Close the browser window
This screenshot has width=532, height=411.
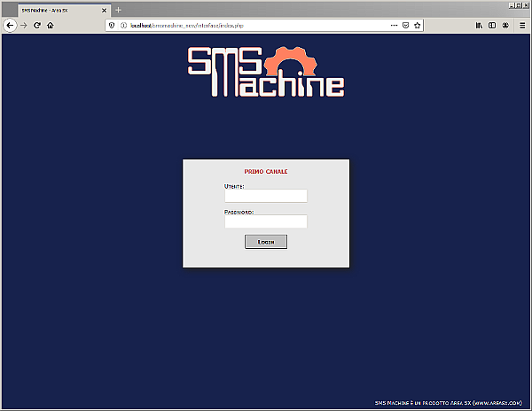[x=526, y=5]
